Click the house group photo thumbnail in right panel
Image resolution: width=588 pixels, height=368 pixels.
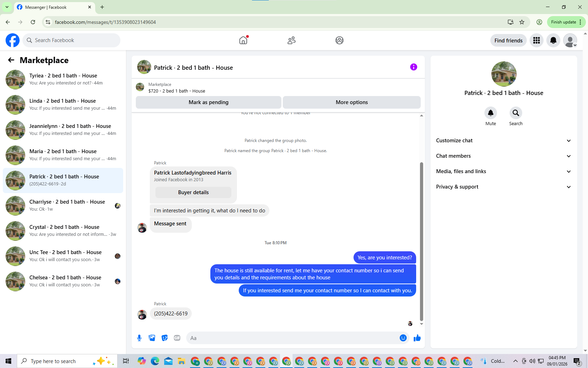504,74
